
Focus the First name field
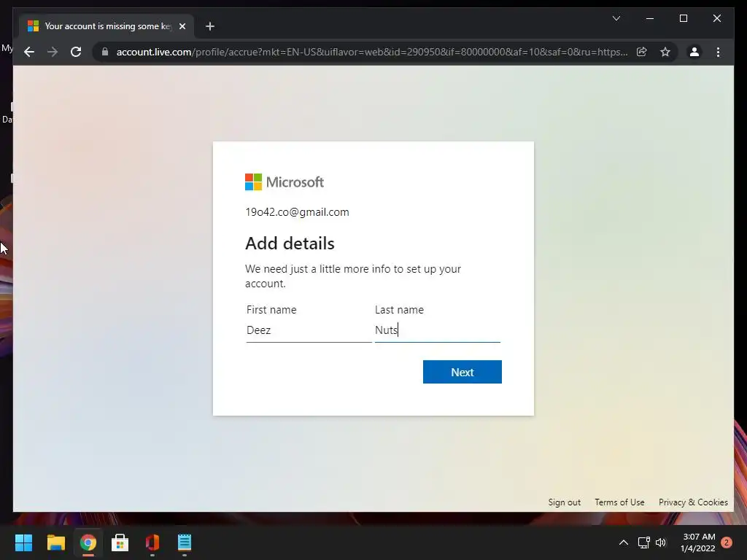tap(309, 330)
